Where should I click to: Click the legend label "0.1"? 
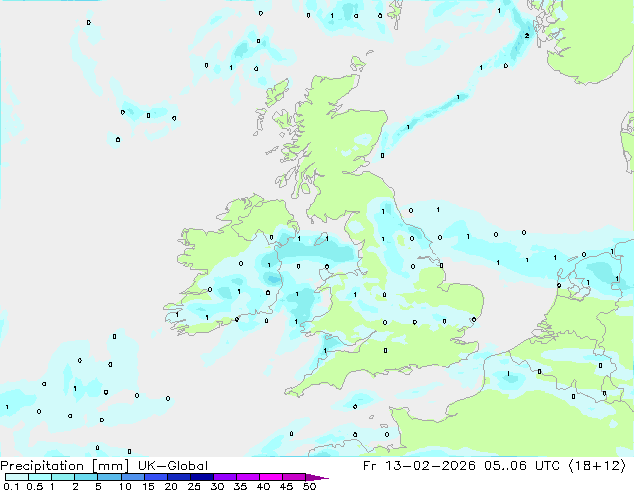click(x=11, y=486)
